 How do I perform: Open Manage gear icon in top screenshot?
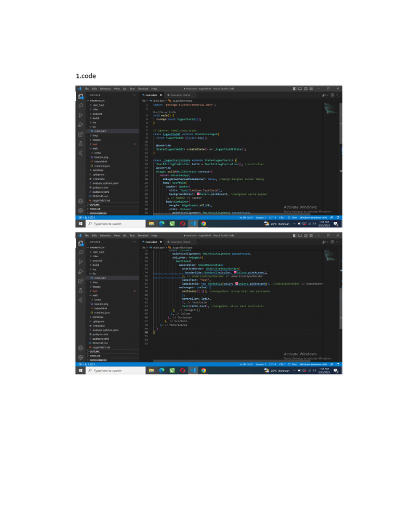coord(81,210)
